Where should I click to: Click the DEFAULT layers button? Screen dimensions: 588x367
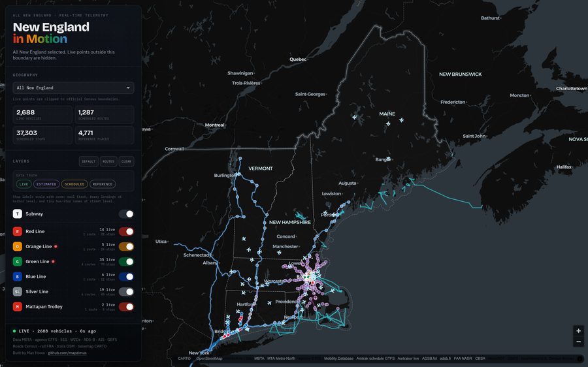coord(88,161)
